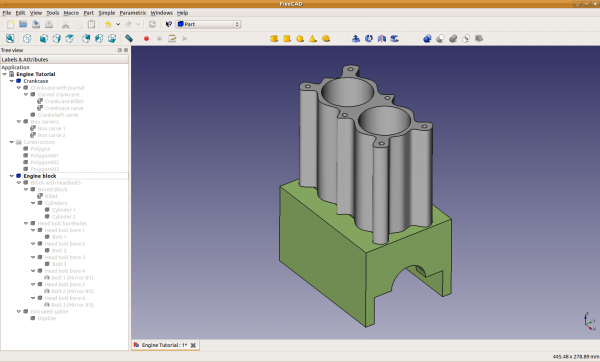Close the Engine Tutorial document tab

(193, 345)
